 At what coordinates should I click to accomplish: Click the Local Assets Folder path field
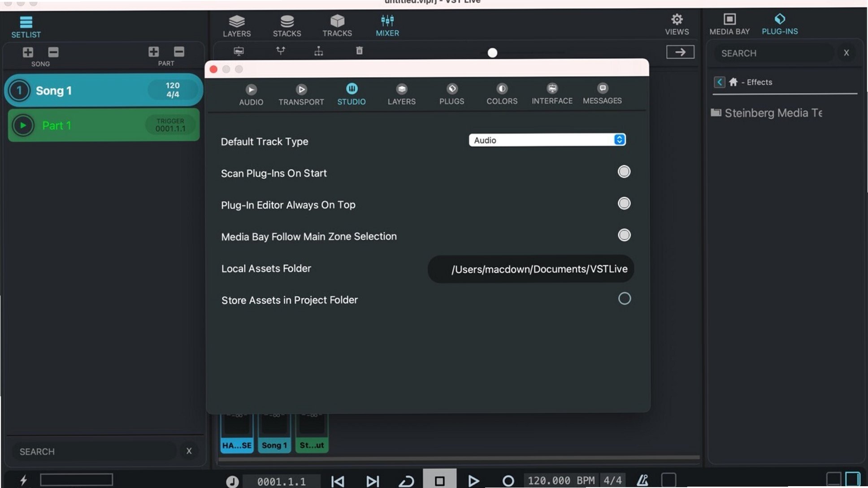coord(531,269)
